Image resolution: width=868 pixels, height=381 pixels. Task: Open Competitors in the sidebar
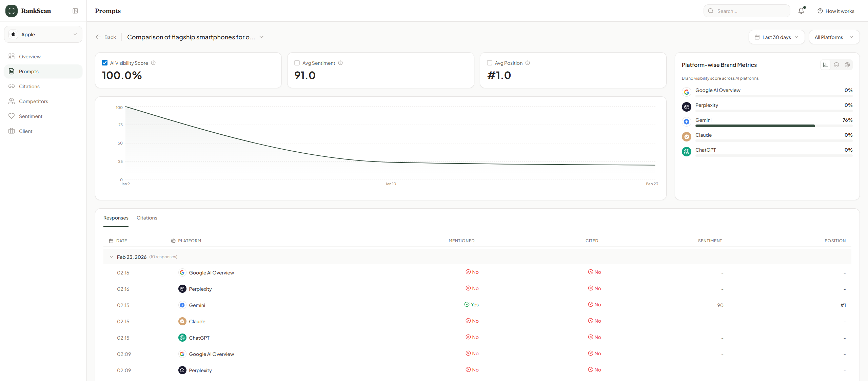[33, 101]
